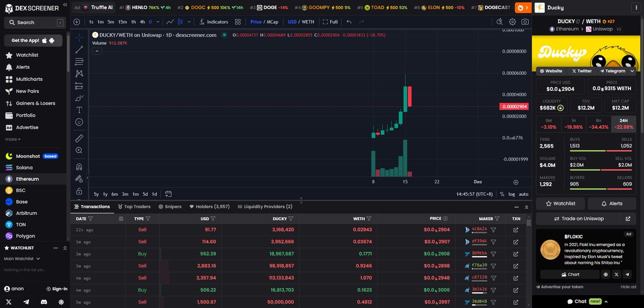The height and width of the screenshot is (308, 644).
Task: Select the 1H price change period
Action: 574,124
